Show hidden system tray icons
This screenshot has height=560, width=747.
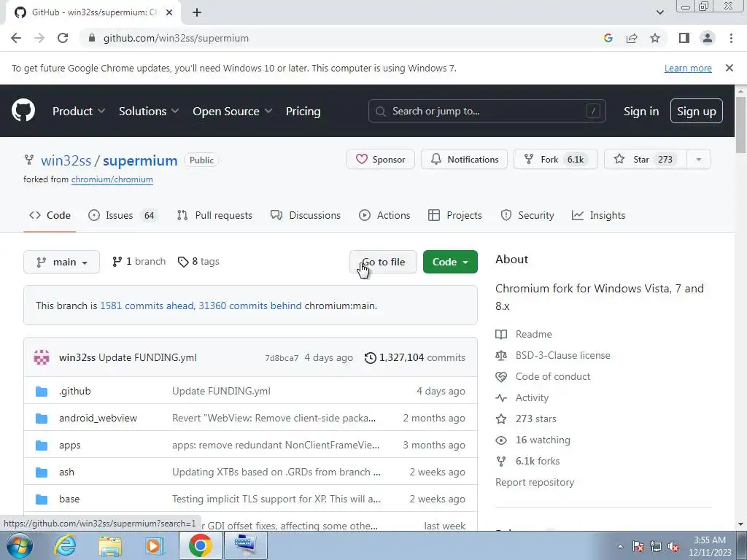(x=620, y=547)
